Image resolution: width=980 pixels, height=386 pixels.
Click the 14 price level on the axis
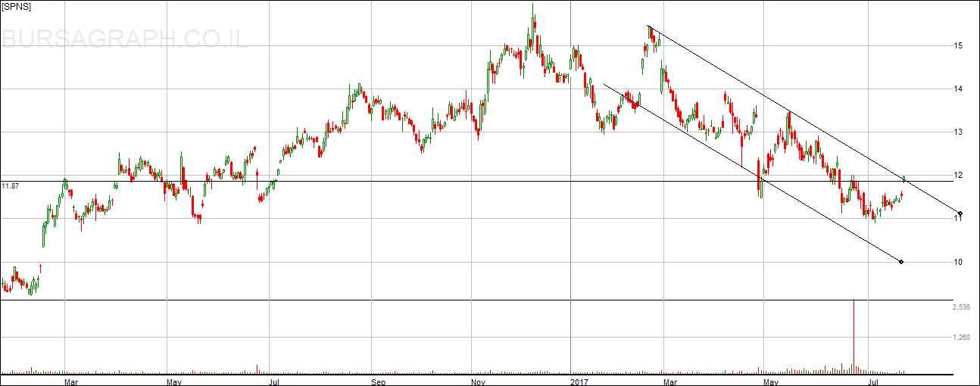tap(958, 89)
